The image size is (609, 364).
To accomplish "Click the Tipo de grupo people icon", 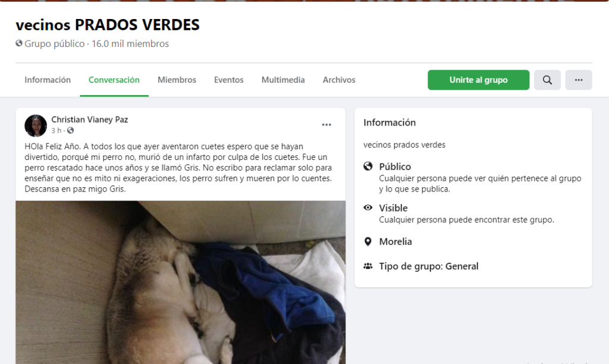I will coord(368,266).
